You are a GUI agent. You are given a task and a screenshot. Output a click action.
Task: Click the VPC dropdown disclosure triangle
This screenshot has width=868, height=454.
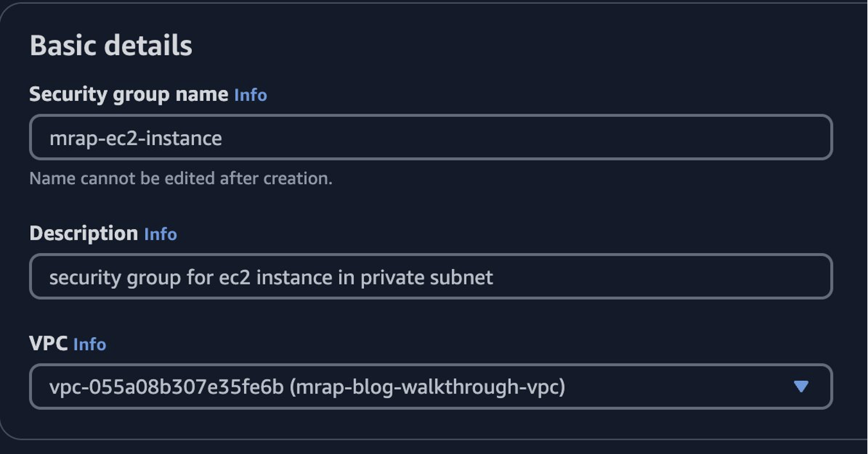point(800,388)
